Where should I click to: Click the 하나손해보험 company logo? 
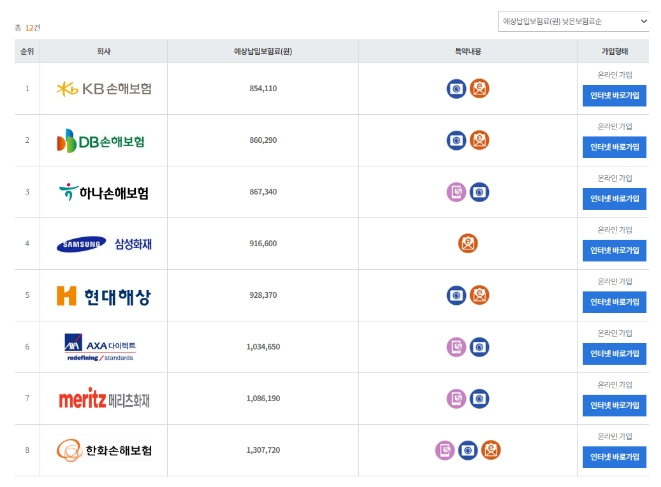click(x=104, y=192)
